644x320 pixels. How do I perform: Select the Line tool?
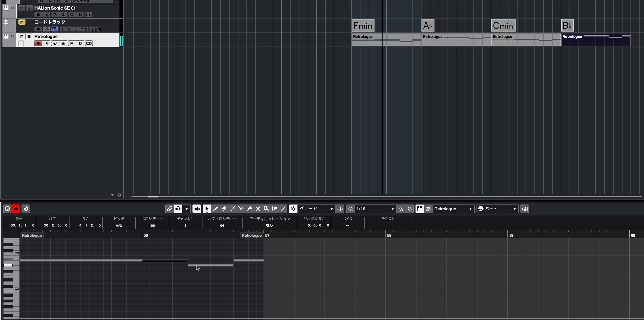point(283,209)
